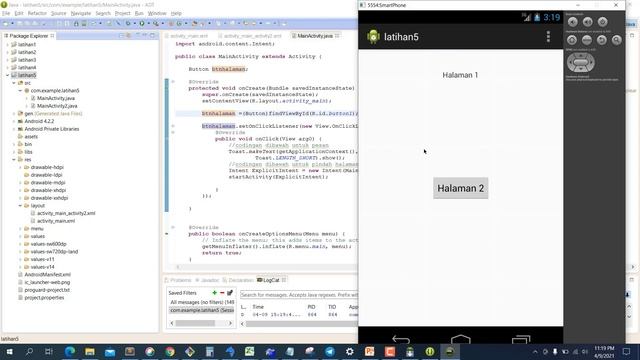This screenshot has height=360, width=640.
Task: Open File Explorer from taskbar
Action: (90, 351)
